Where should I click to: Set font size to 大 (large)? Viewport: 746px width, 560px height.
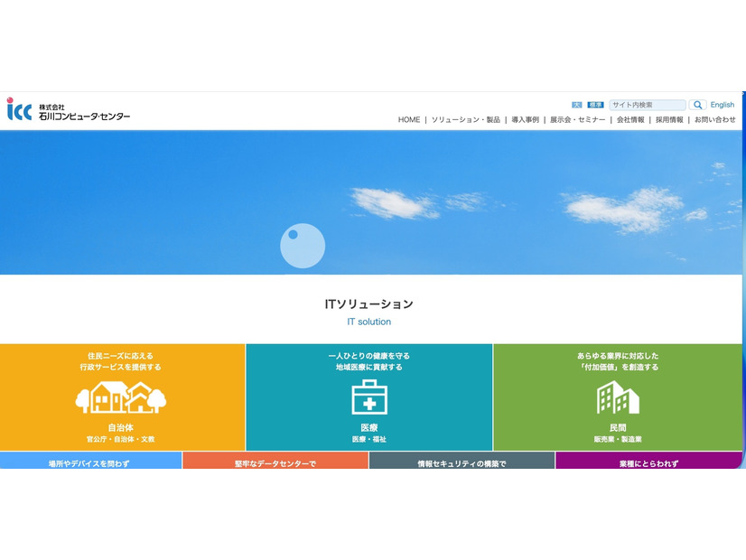(x=576, y=105)
